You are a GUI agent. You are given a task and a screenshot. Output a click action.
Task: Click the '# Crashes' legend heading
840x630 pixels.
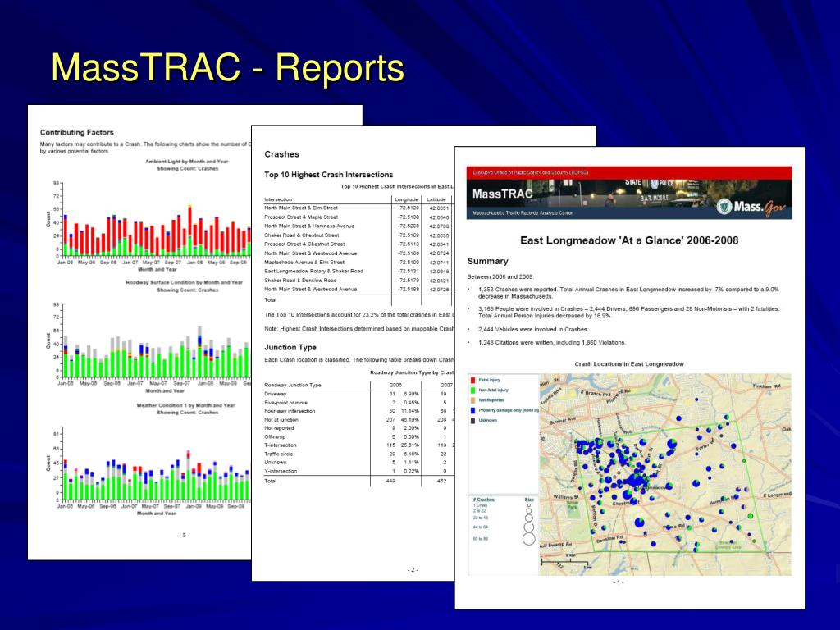[484, 500]
